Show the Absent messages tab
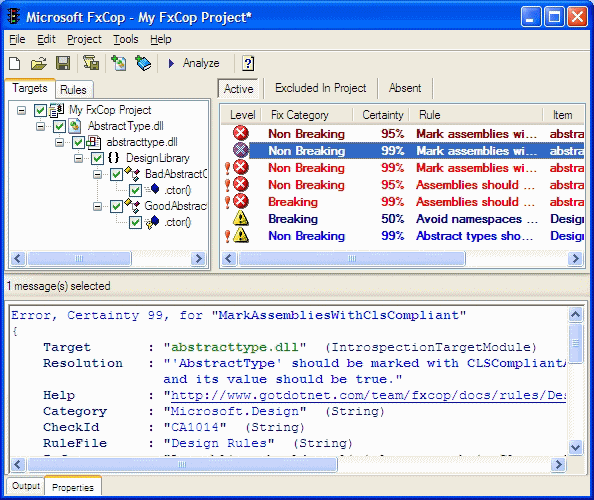Screen dimensions: 594x500 coord(405,88)
